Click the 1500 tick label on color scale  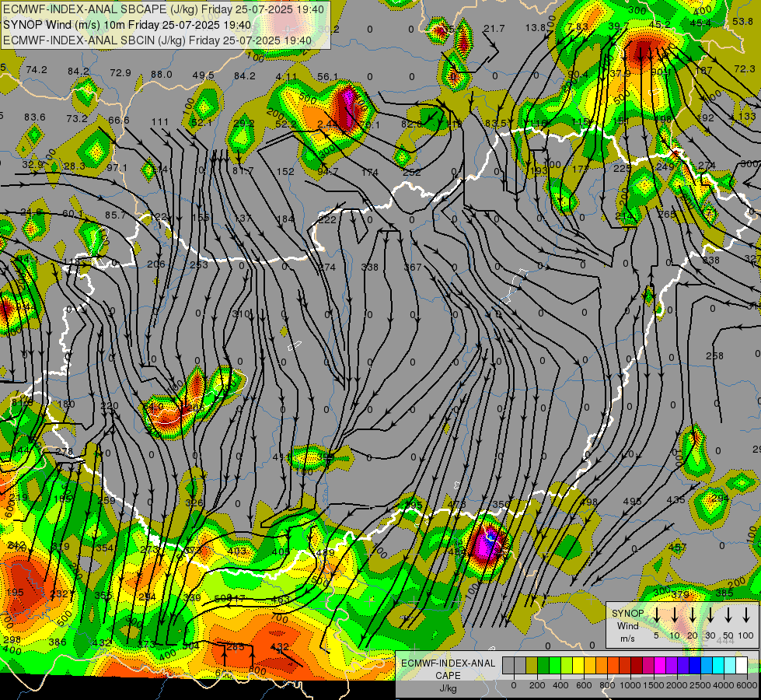654,685
